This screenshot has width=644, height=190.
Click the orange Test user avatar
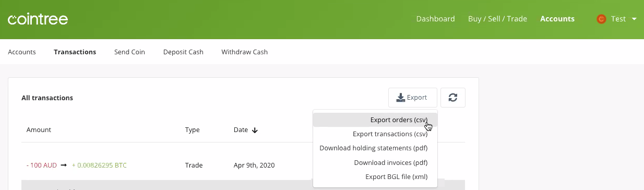[601, 19]
